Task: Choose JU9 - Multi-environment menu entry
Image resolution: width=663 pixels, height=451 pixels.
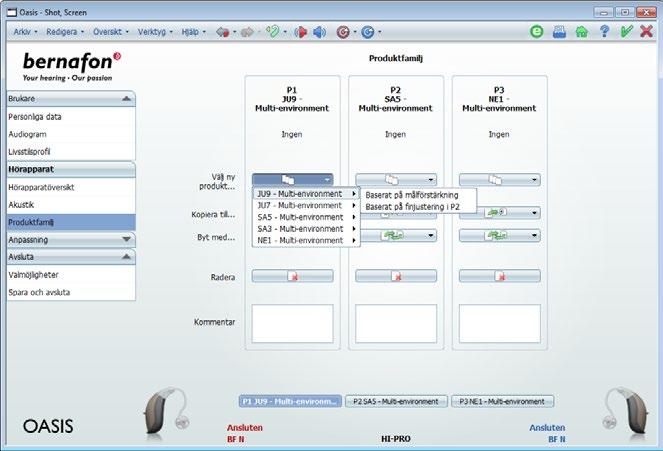Action: click(x=306, y=194)
